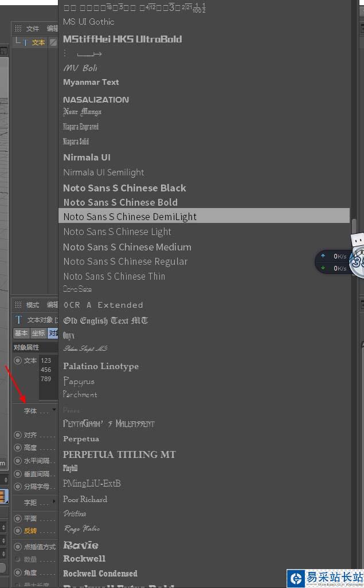
Task: Choose Perpetua Titling MT font
Action: click(119, 454)
